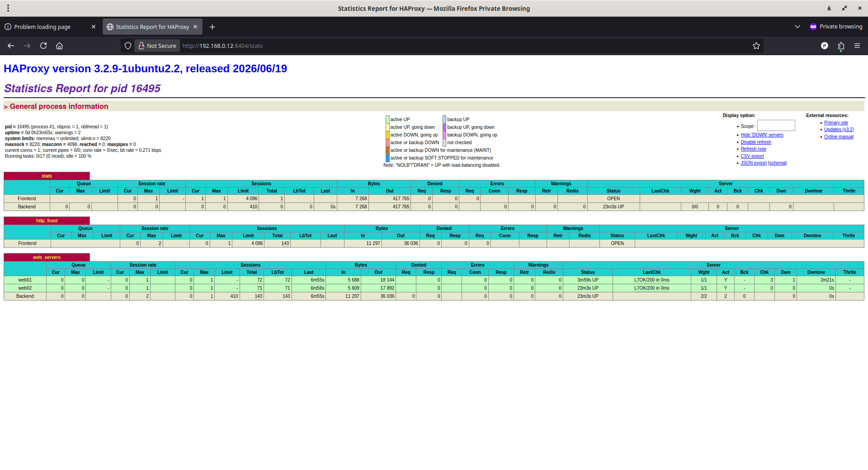Click the MAINT brown legend swatch
This screenshot has width=868, height=470.
pos(387,150)
